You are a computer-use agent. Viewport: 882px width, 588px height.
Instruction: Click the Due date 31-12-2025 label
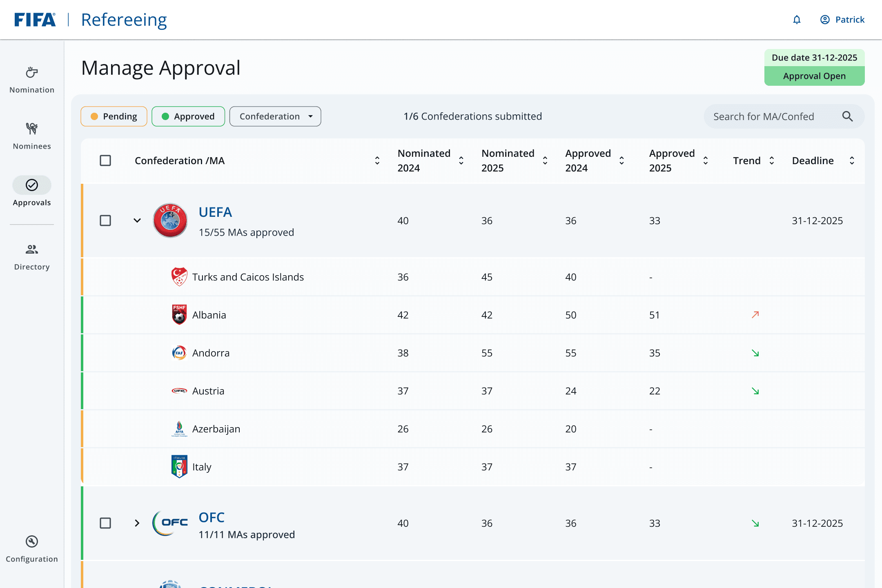(814, 58)
